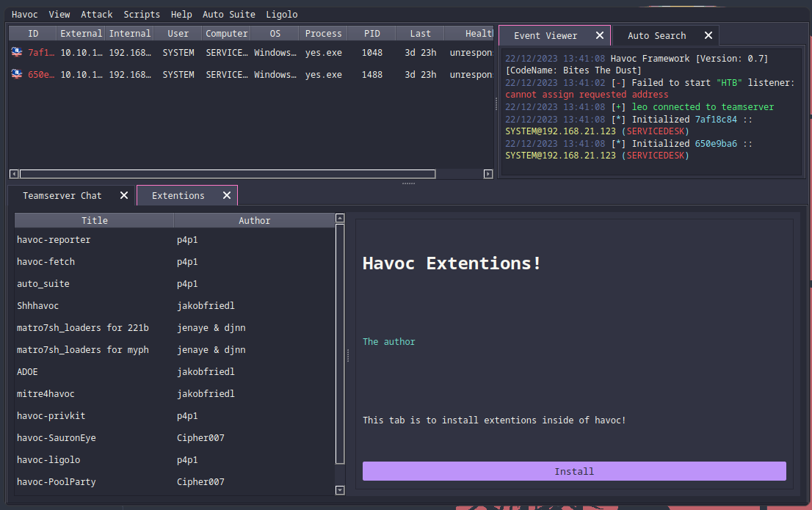Close the Extentions tab

[x=227, y=196]
